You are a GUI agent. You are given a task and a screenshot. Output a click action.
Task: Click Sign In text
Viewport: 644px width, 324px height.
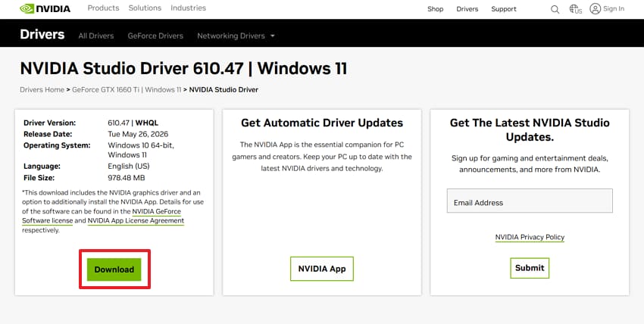coord(614,8)
